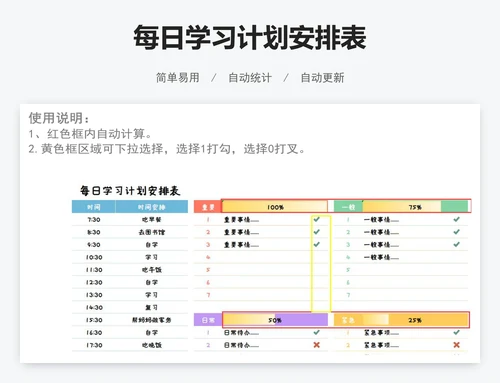Click the instruction line about 红色框内自动计算

(90, 134)
